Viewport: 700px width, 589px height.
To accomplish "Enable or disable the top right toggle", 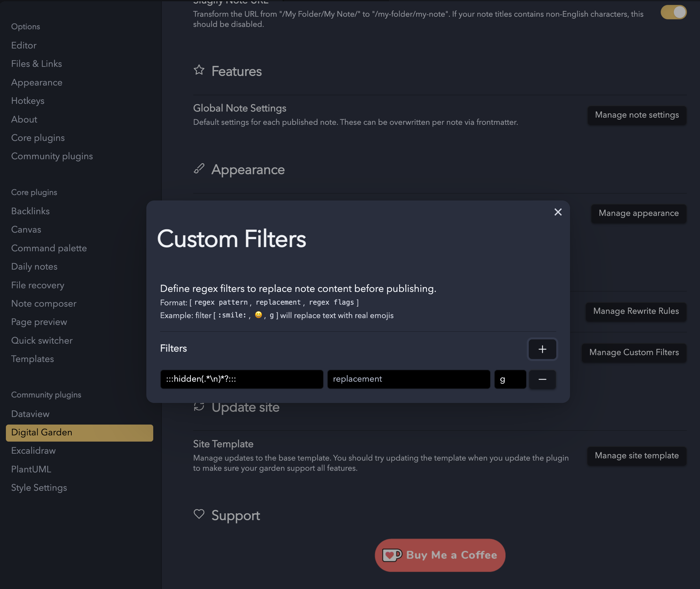I will coord(674,11).
